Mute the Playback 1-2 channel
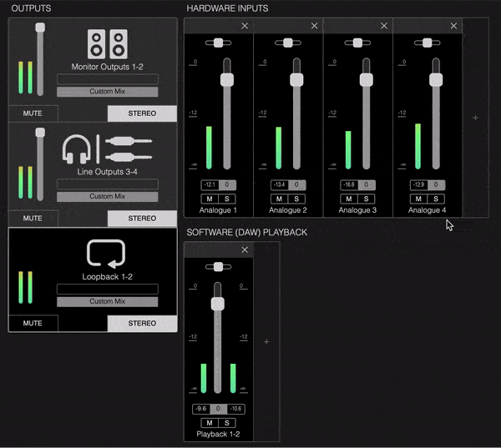 click(210, 423)
